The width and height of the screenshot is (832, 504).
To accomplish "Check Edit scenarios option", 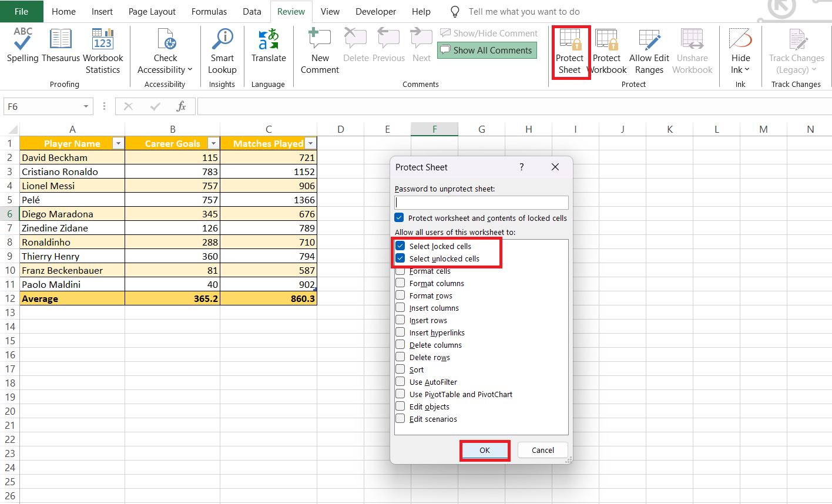I will pos(400,419).
